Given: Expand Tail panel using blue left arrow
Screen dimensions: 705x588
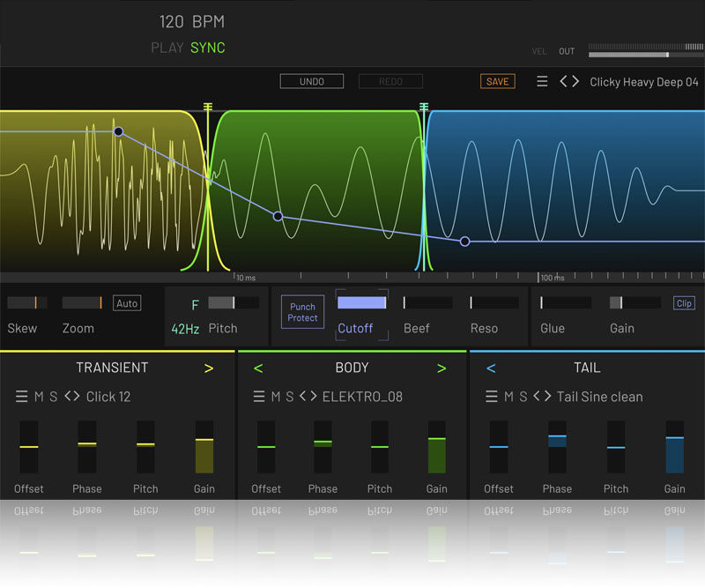Looking at the screenshot, I should tap(491, 368).
